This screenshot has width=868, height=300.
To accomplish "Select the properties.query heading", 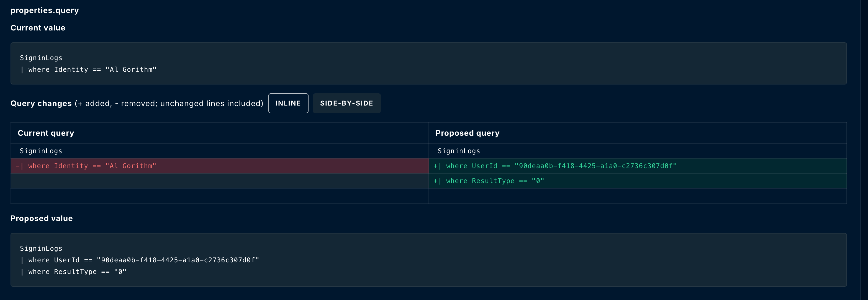I will tap(45, 11).
